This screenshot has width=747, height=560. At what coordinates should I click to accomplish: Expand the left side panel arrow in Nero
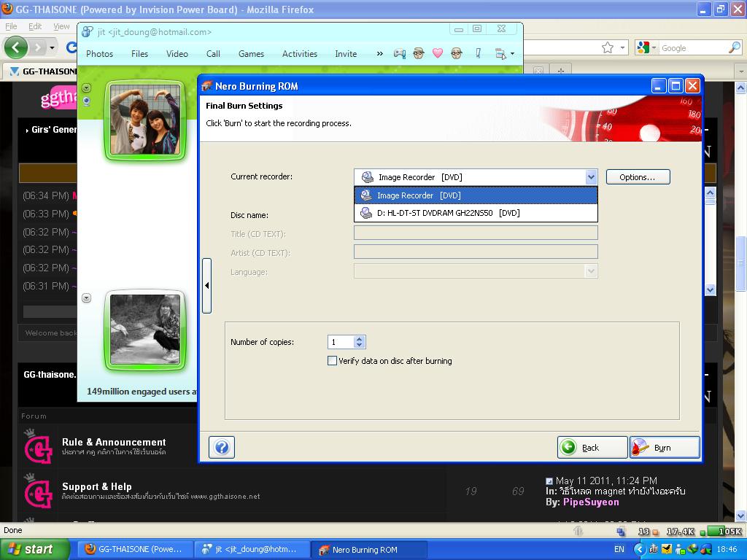point(206,286)
